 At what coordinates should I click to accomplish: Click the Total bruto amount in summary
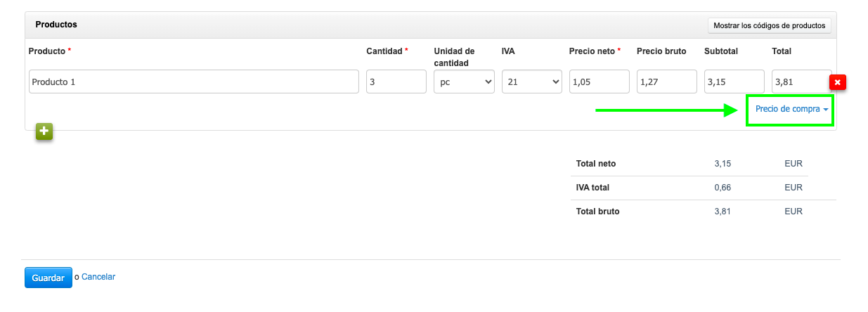tap(723, 212)
